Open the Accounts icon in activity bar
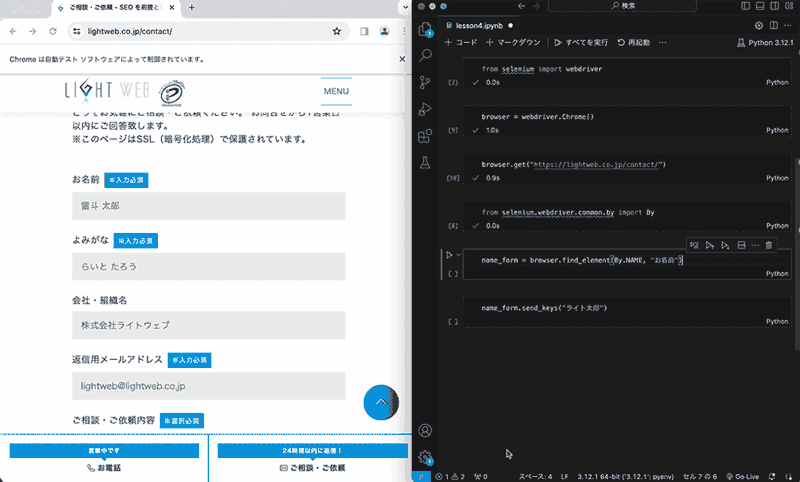 click(x=425, y=430)
